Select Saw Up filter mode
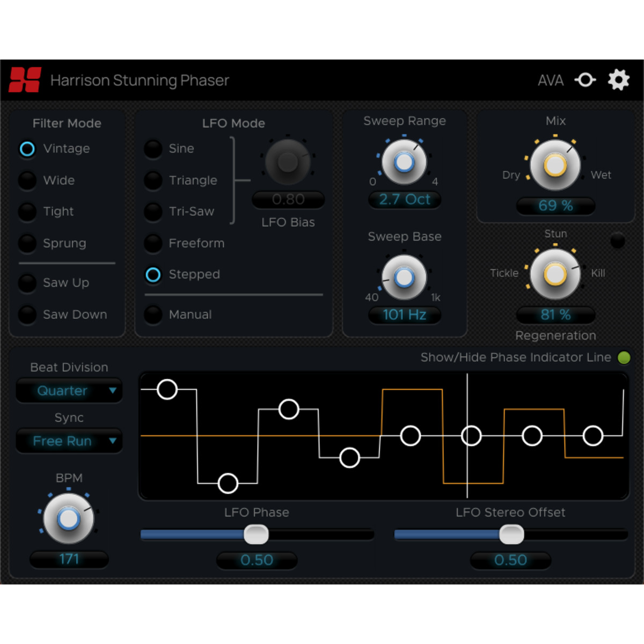Viewport: 644px width, 644px height. pos(27,283)
